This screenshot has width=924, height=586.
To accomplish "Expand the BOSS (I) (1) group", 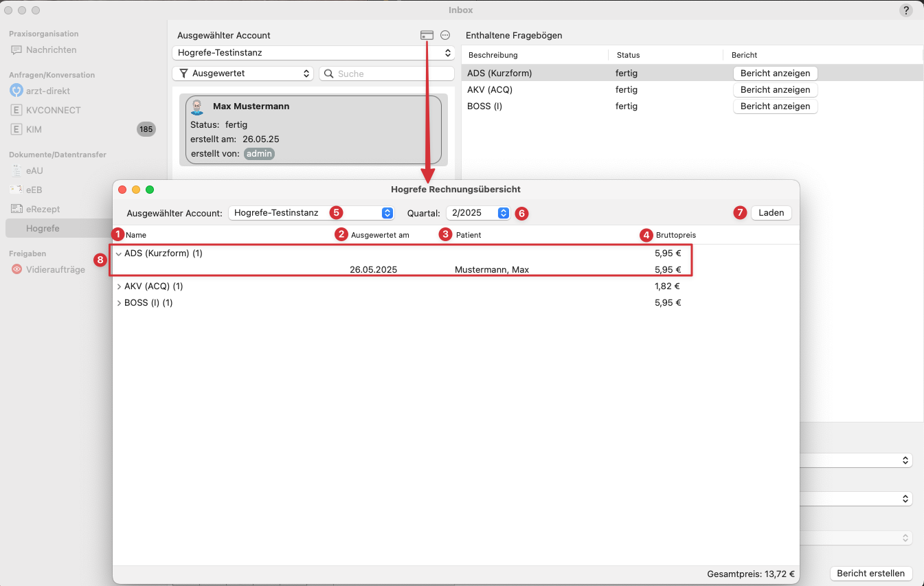I will coord(119,303).
